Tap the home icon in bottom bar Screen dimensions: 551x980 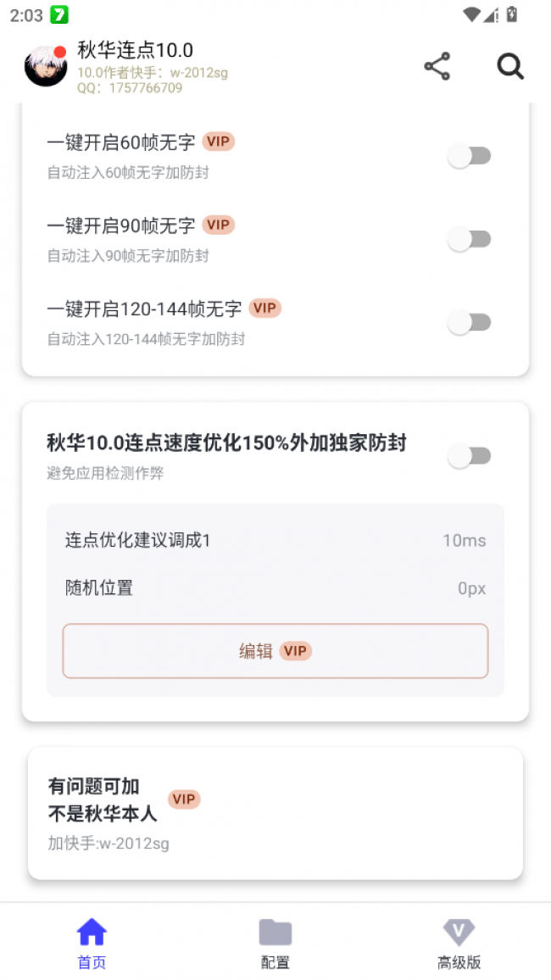(x=92, y=933)
